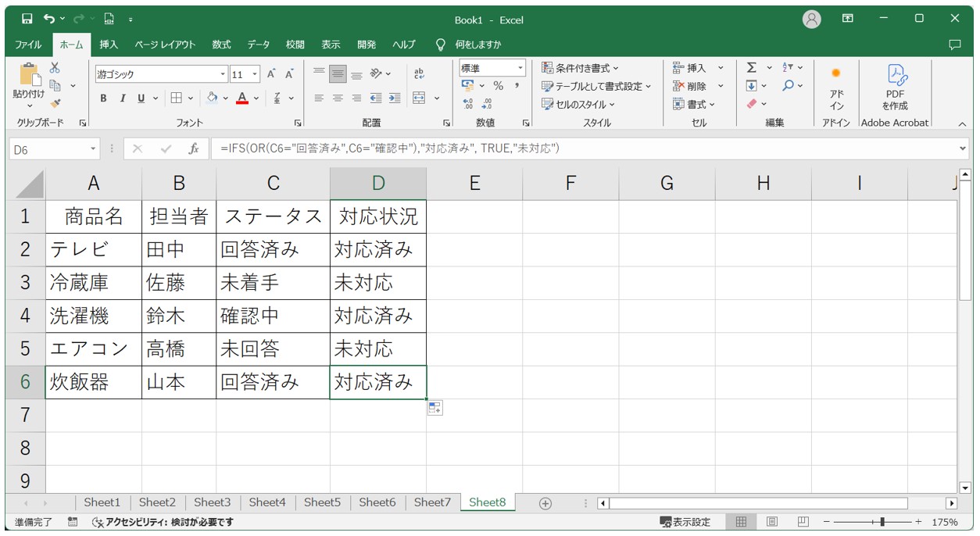Click the Clear eraser icon
Screen dimensions: 980x536
(x=752, y=103)
